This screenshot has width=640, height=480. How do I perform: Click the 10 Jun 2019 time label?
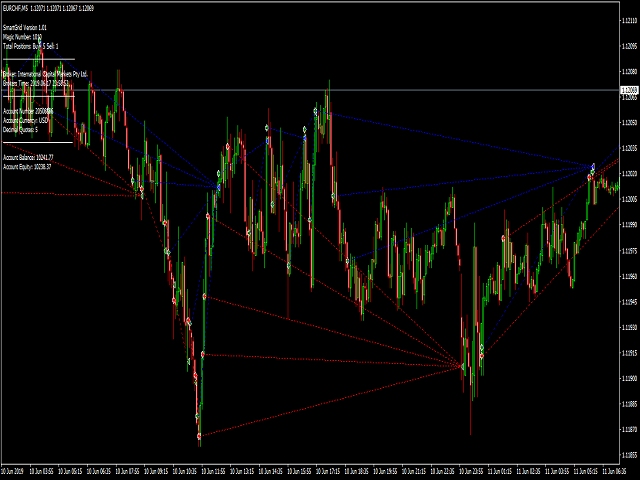13,471
